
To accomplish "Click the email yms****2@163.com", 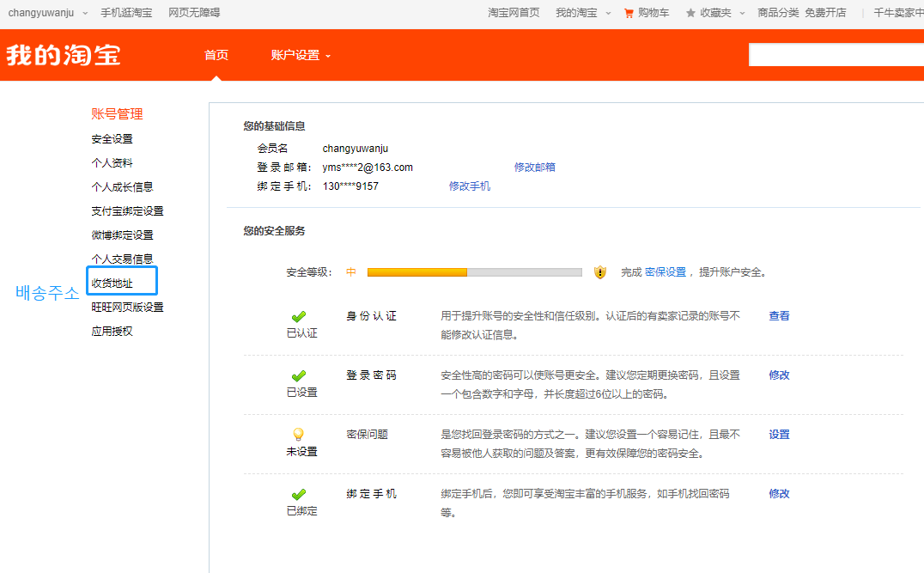I will click(368, 168).
